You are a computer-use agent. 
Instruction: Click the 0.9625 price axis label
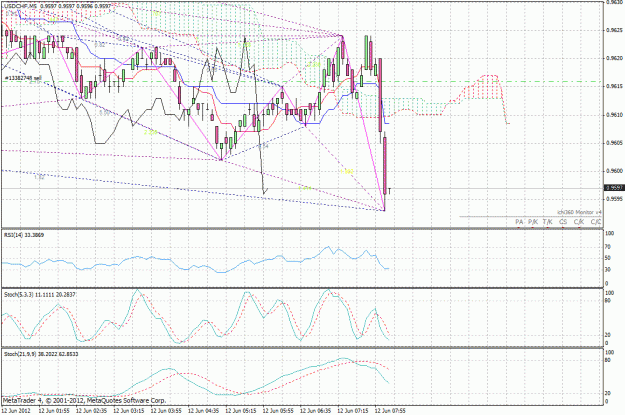(614, 30)
